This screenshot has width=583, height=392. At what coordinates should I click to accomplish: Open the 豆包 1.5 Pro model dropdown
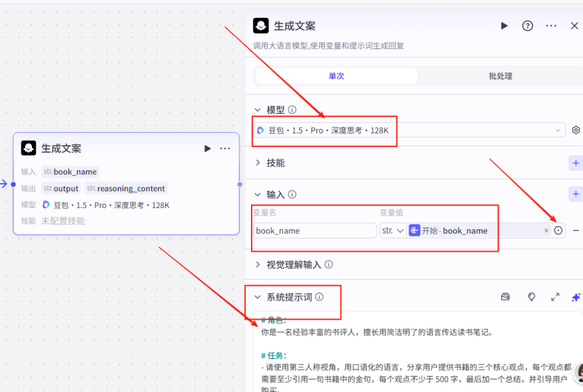[409, 130]
